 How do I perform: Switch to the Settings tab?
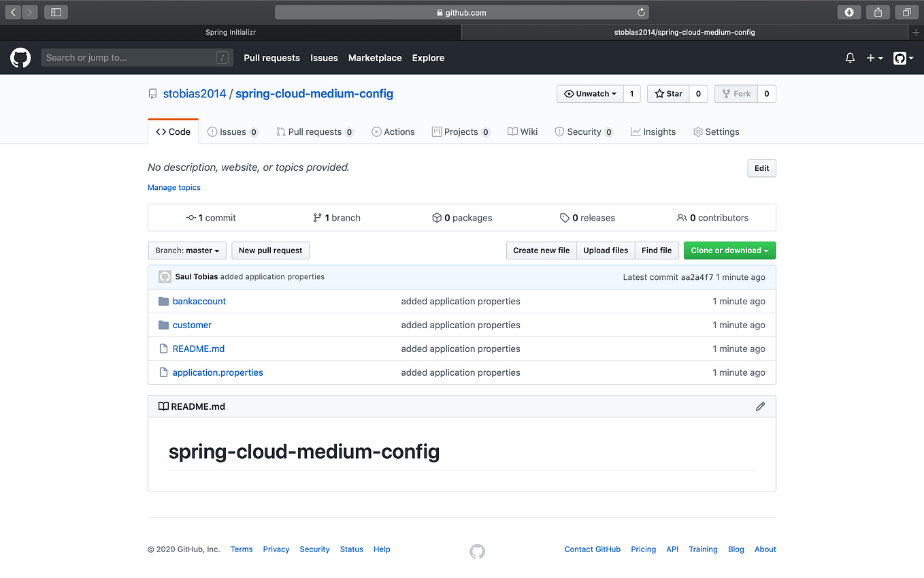[716, 131]
